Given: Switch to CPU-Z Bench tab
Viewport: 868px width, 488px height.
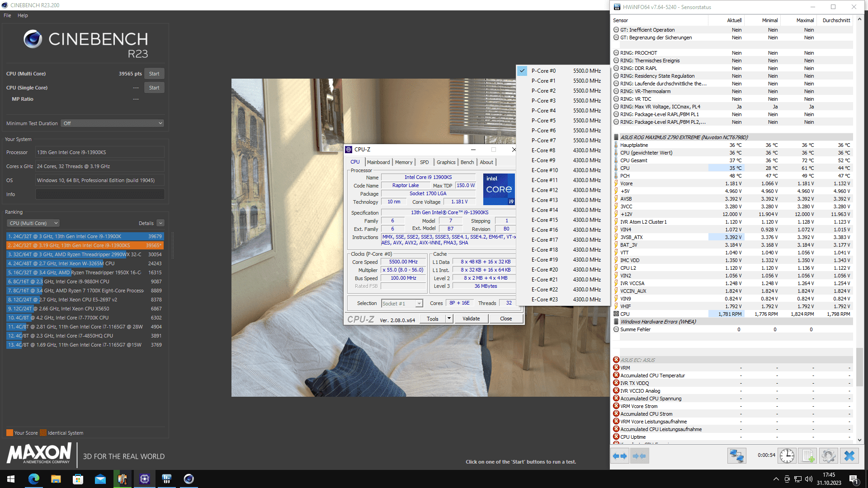Looking at the screenshot, I should [467, 162].
